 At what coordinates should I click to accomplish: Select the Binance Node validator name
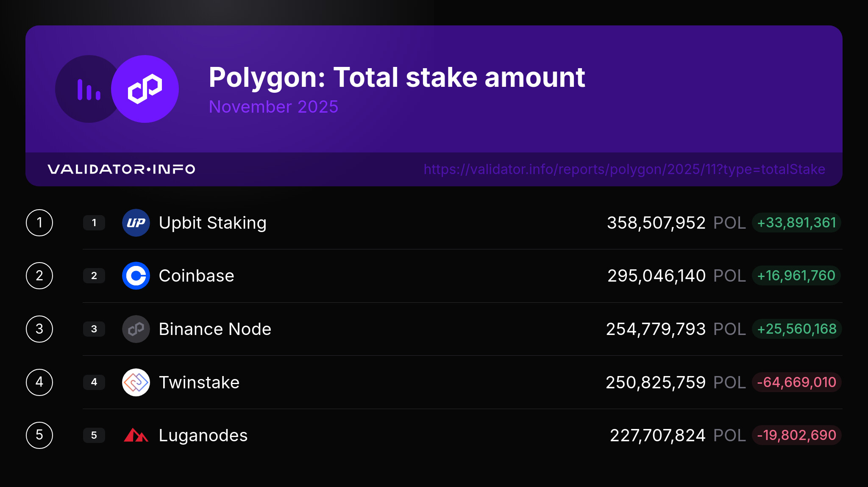215,329
